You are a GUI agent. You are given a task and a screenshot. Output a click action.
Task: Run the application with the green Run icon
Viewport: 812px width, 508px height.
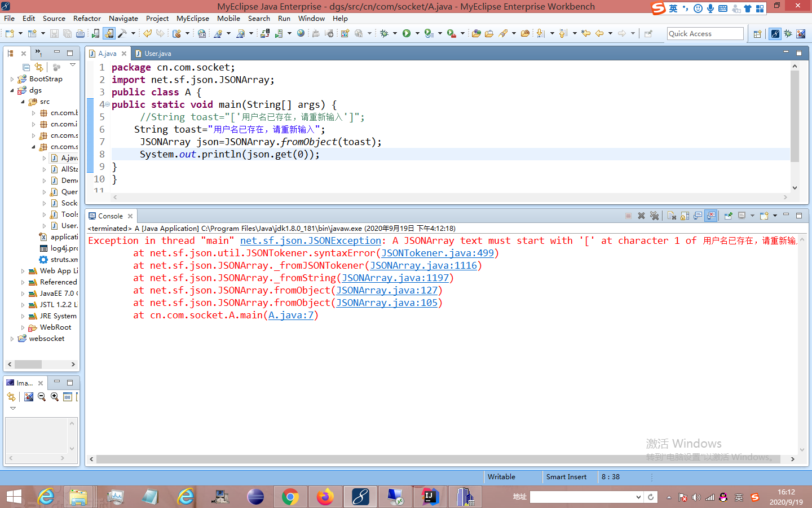(x=407, y=34)
